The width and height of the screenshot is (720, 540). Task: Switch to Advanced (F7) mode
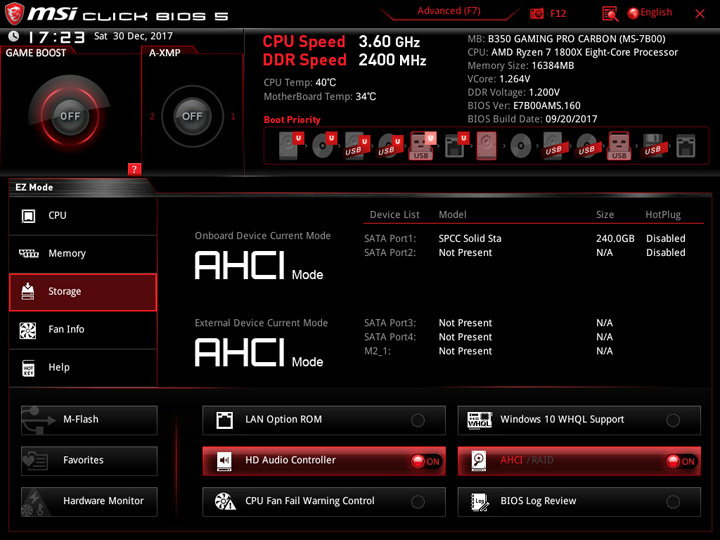449,11
